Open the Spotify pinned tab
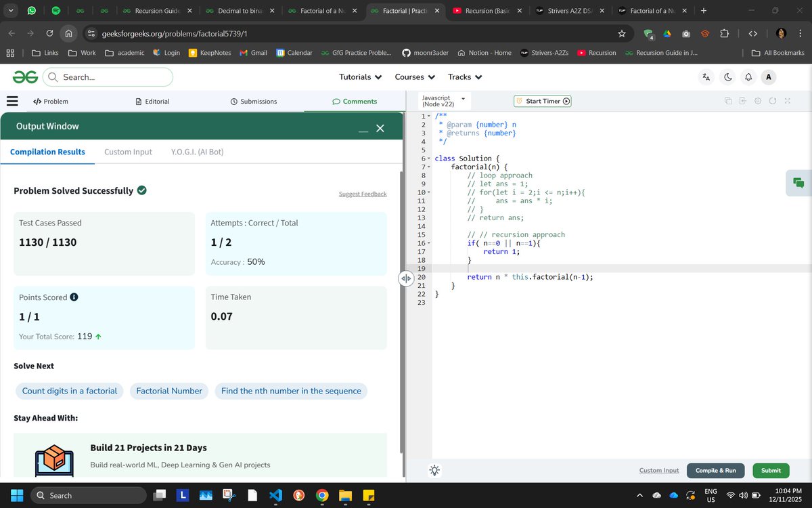 [x=55, y=11]
